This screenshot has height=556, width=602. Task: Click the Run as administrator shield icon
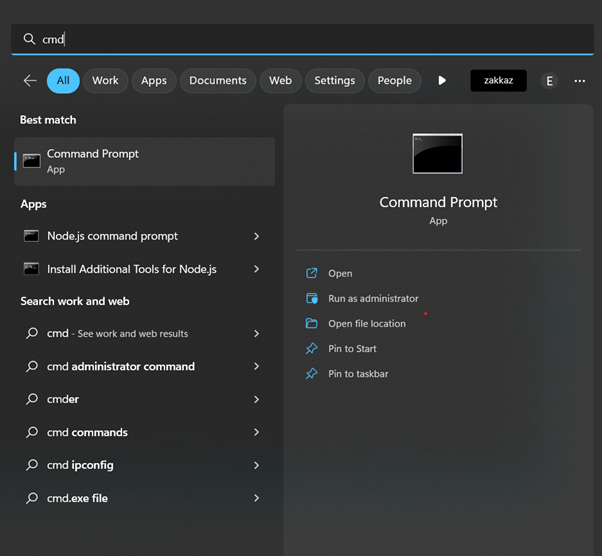click(x=311, y=298)
